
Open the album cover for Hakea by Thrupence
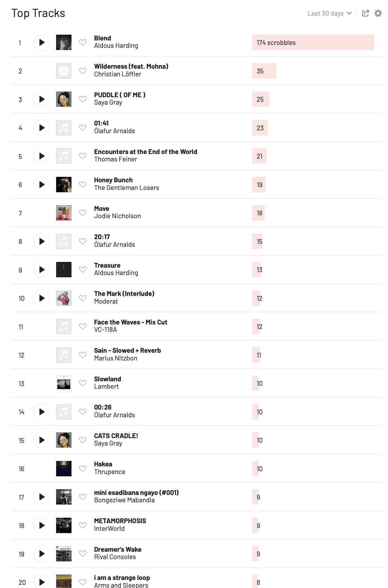pyautogui.click(x=64, y=469)
